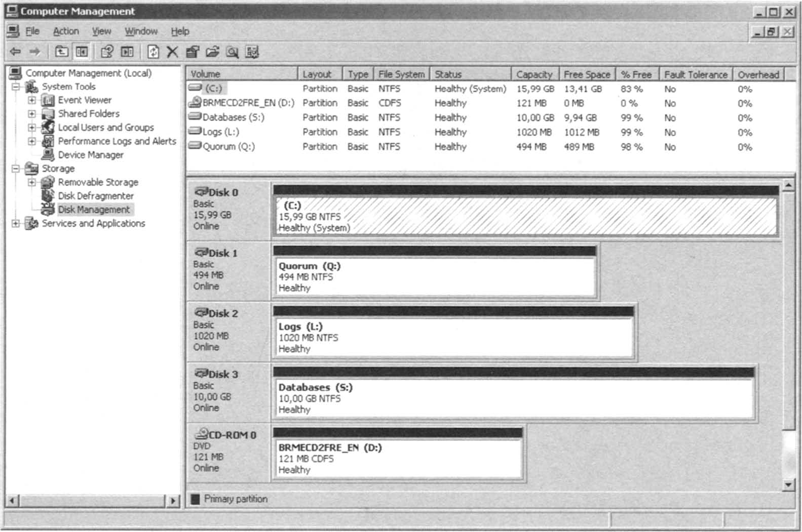
Task: Sort by the File System column header
Action: pyautogui.click(x=402, y=74)
